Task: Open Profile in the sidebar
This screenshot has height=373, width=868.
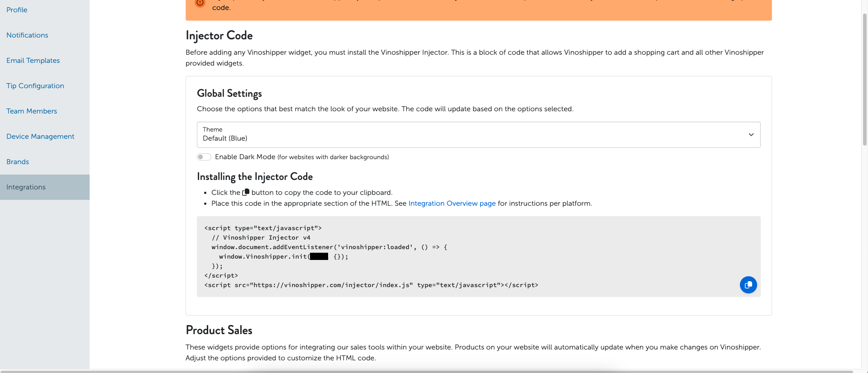Action: (x=17, y=10)
